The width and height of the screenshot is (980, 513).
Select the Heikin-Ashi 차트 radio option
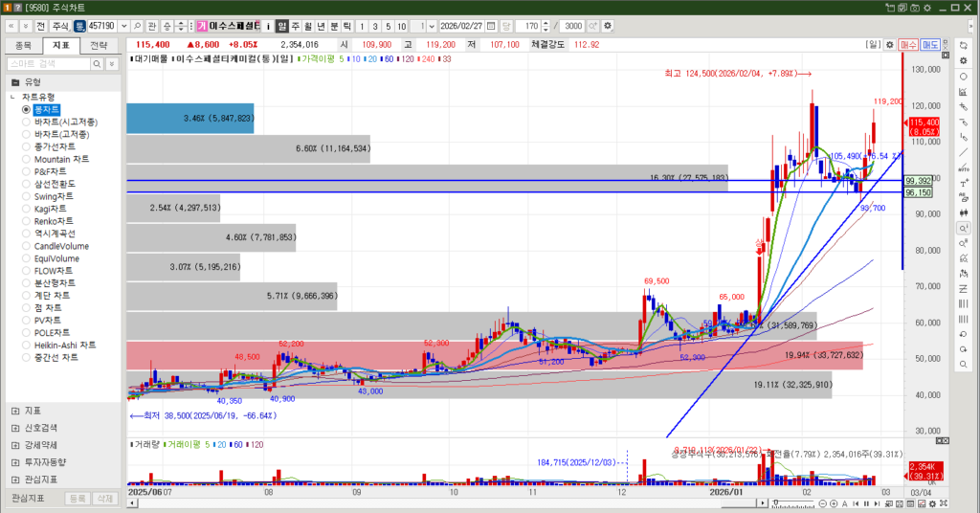(x=27, y=345)
